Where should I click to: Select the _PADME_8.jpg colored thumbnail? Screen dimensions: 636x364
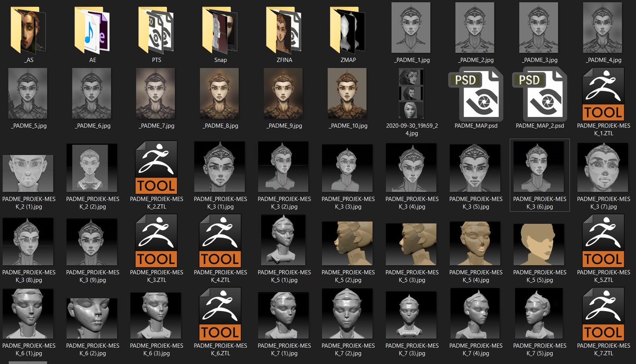219,93
